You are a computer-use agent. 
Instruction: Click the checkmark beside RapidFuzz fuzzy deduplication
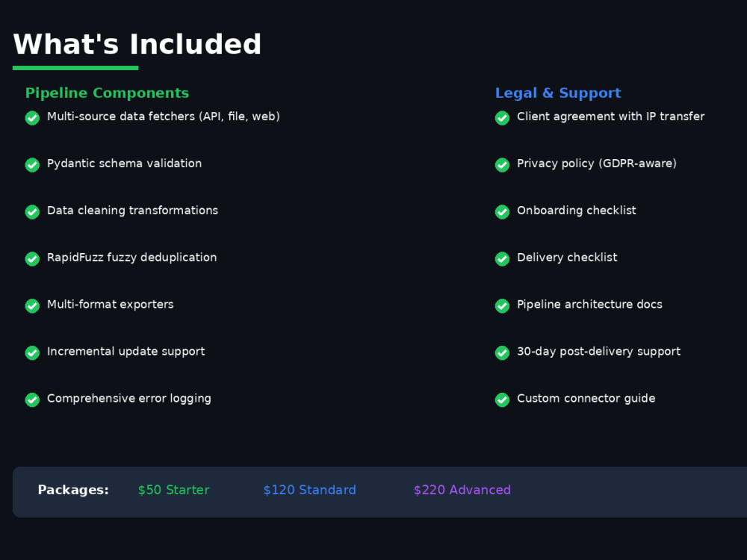click(32, 258)
